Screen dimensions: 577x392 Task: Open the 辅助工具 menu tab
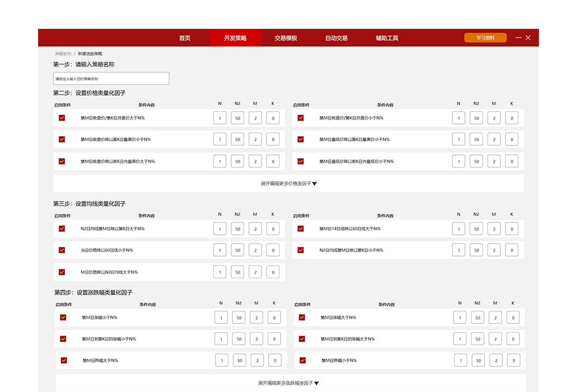387,38
